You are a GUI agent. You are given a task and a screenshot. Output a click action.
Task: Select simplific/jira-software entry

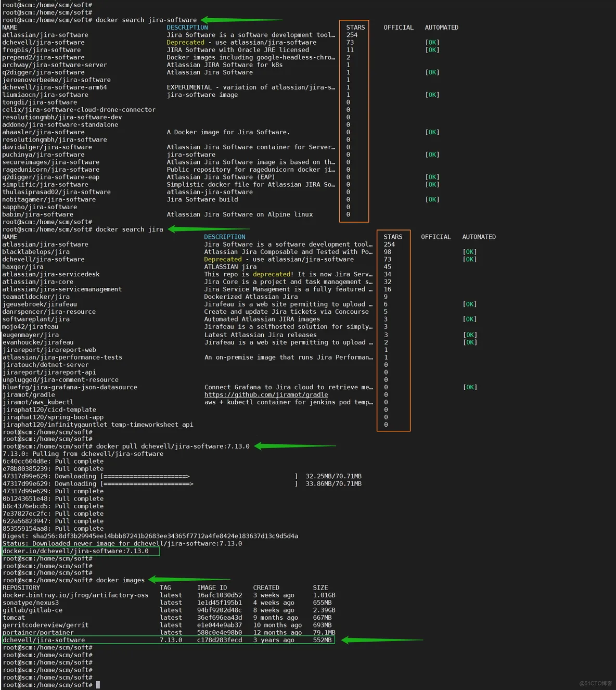[45, 185]
